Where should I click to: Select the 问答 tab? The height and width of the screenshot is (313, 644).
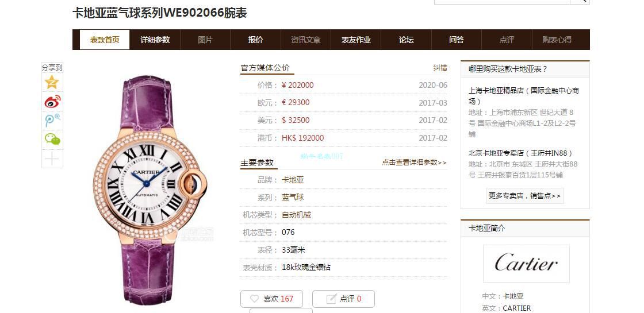click(457, 40)
